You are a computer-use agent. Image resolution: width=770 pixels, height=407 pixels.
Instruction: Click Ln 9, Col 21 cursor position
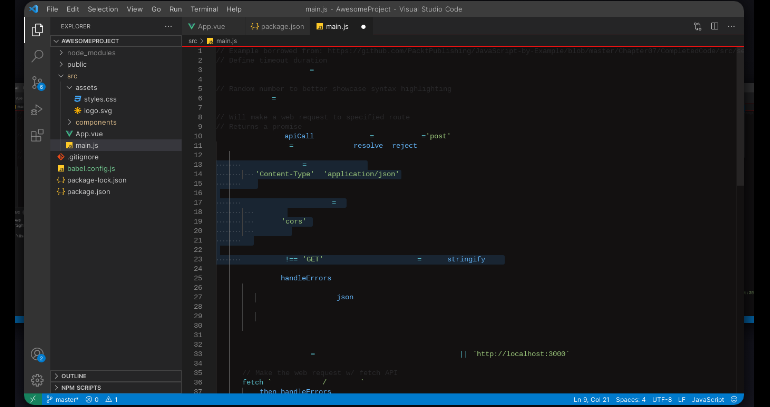pos(592,400)
